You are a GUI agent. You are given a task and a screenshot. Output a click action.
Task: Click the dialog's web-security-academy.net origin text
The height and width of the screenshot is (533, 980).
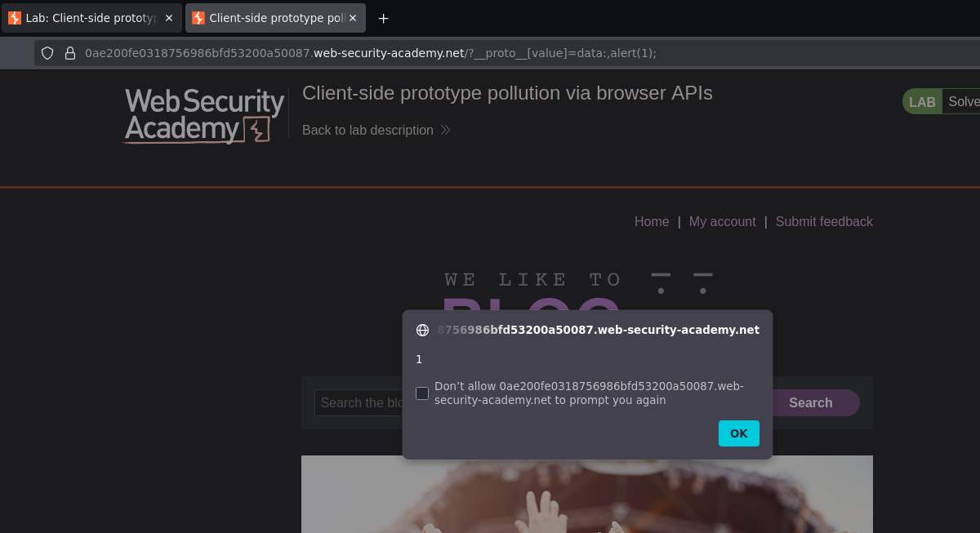[x=599, y=330]
